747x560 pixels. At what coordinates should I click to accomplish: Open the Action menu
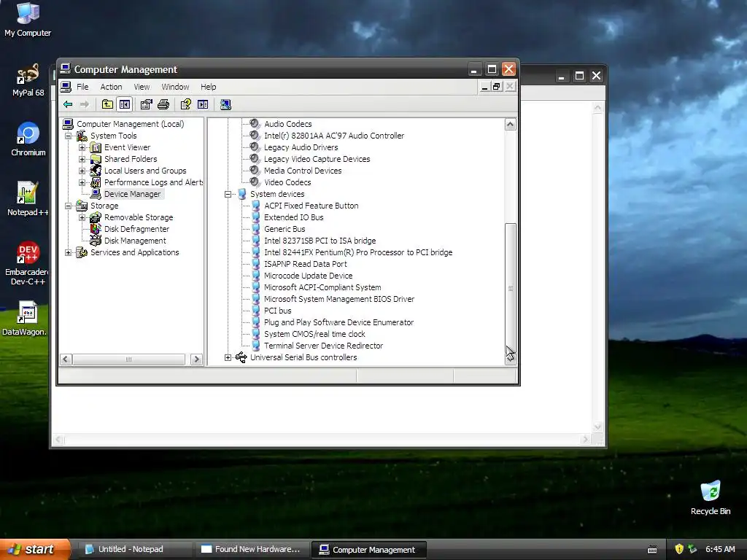coord(111,87)
